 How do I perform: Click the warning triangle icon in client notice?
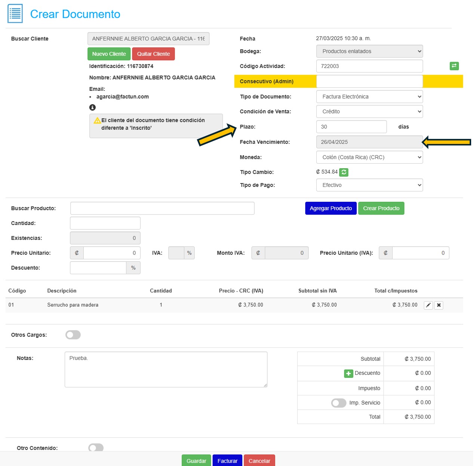(x=97, y=120)
